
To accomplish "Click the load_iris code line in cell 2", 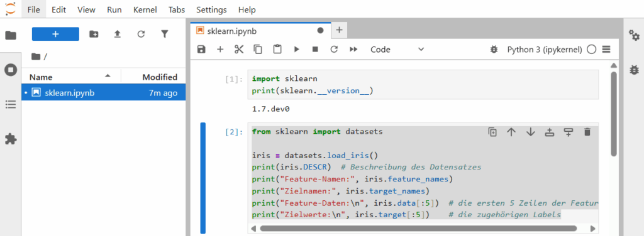I will point(314,155).
